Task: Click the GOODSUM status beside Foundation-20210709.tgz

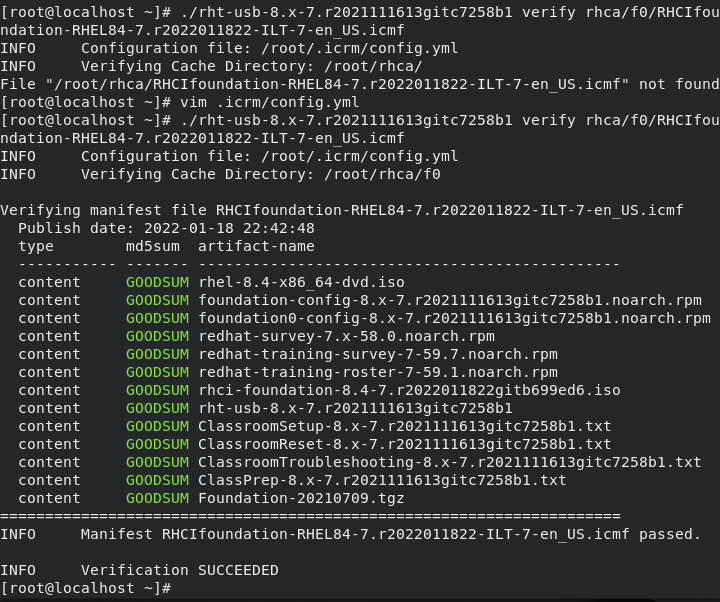Action: (157, 498)
